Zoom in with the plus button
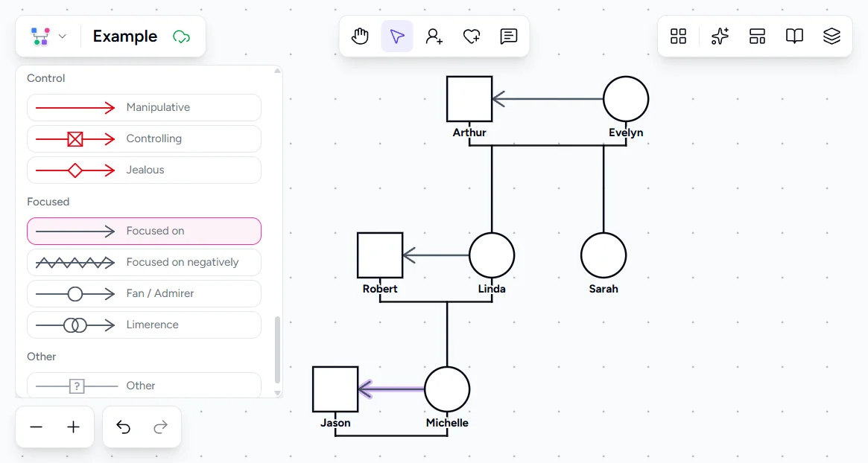Screen dimensions: 868x463 click(73, 427)
